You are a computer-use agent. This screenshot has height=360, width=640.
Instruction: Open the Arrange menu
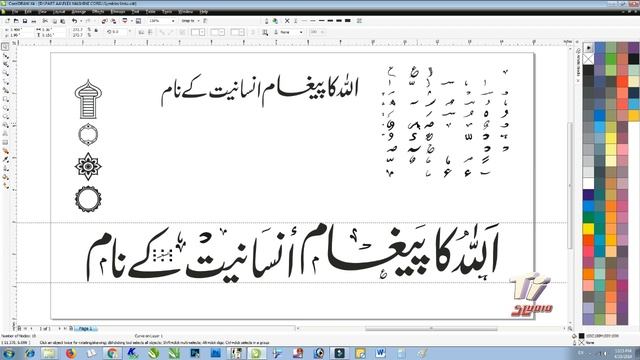tap(78, 12)
